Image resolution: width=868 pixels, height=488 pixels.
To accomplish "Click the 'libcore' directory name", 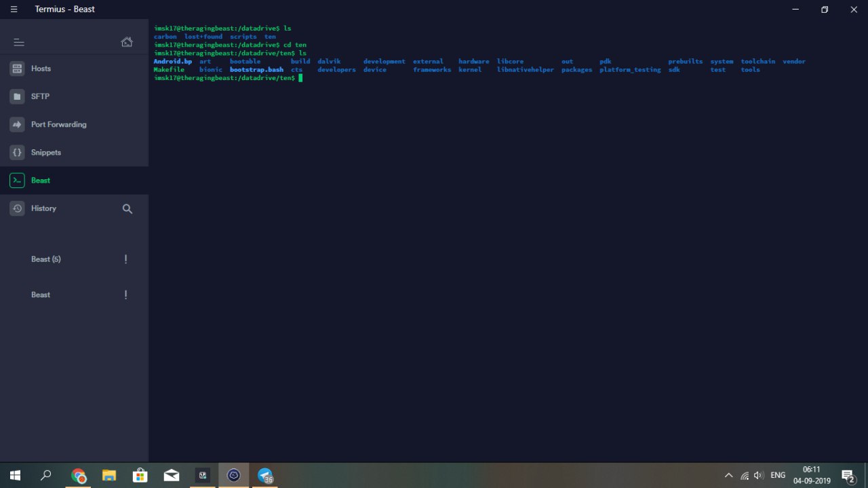I will coord(510,61).
